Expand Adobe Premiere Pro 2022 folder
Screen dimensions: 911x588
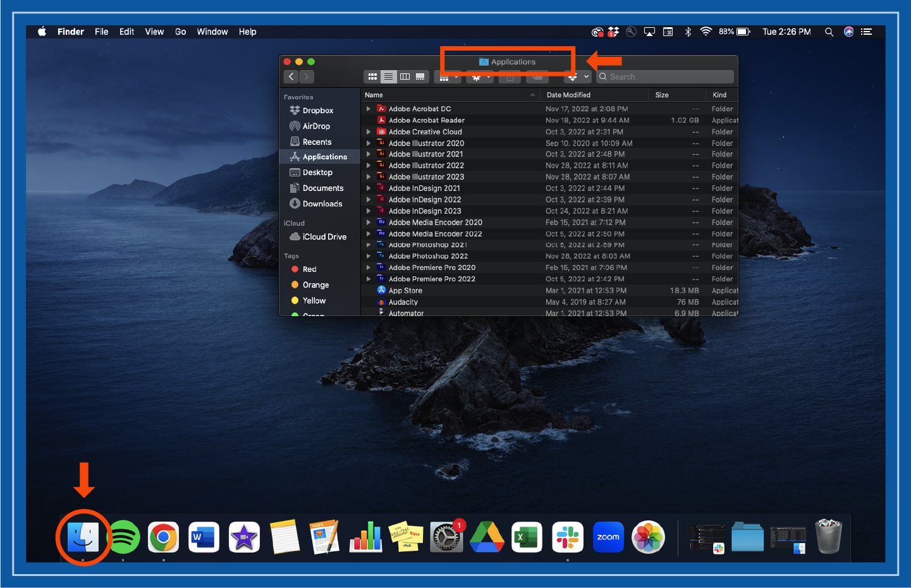369,278
